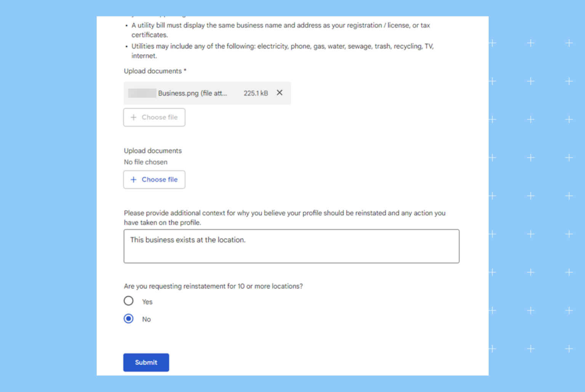Click the plus icon in the grayed Choose file button
The height and width of the screenshot is (392, 585).
(133, 117)
